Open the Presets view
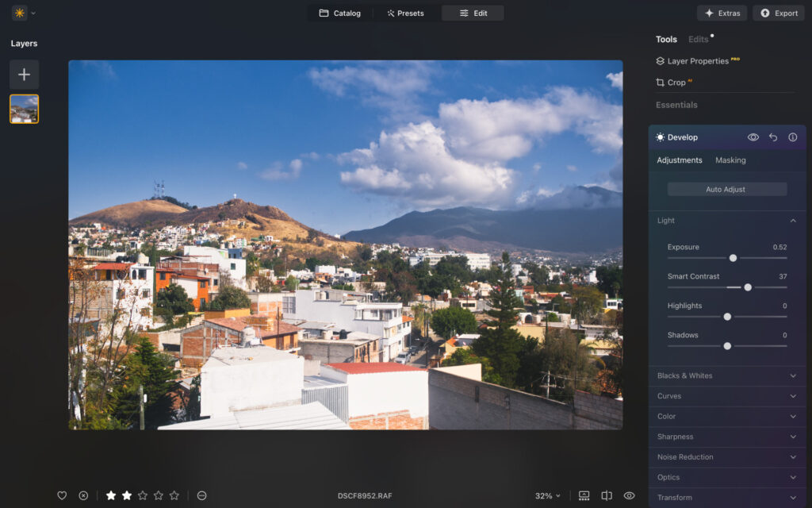The image size is (812, 508). (x=405, y=13)
